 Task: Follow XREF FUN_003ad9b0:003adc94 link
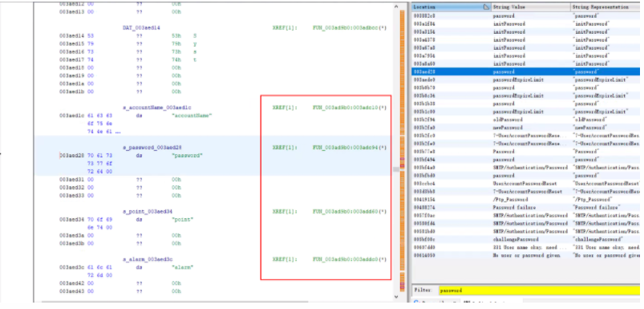pos(350,148)
